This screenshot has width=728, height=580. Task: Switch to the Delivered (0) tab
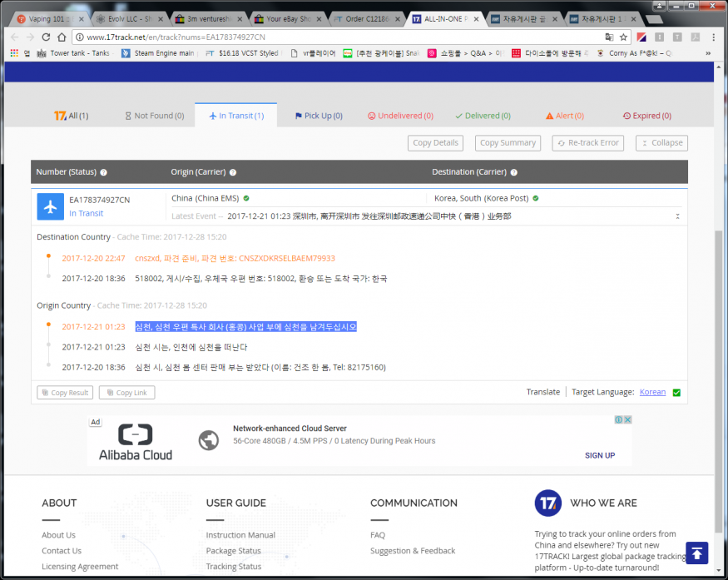click(x=483, y=116)
